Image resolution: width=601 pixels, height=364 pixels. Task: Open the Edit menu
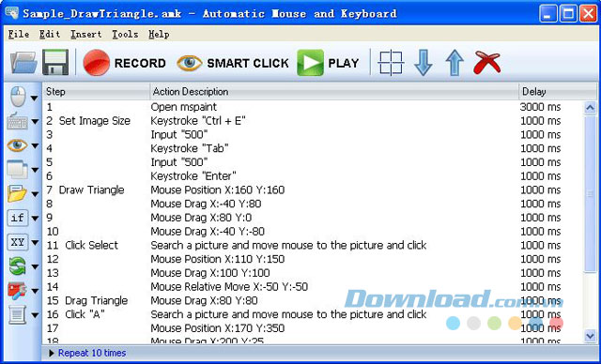50,34
